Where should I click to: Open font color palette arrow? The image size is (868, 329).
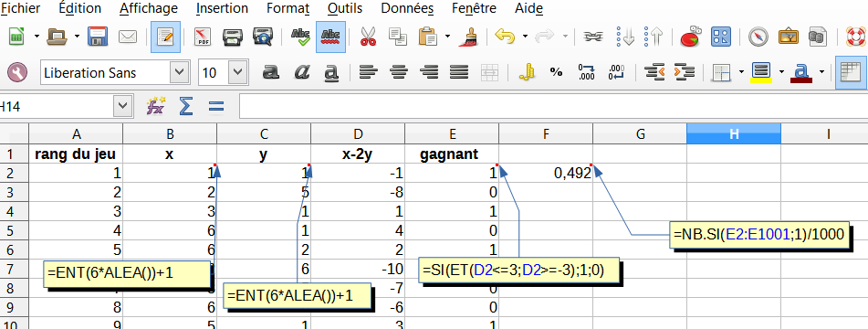822,72
